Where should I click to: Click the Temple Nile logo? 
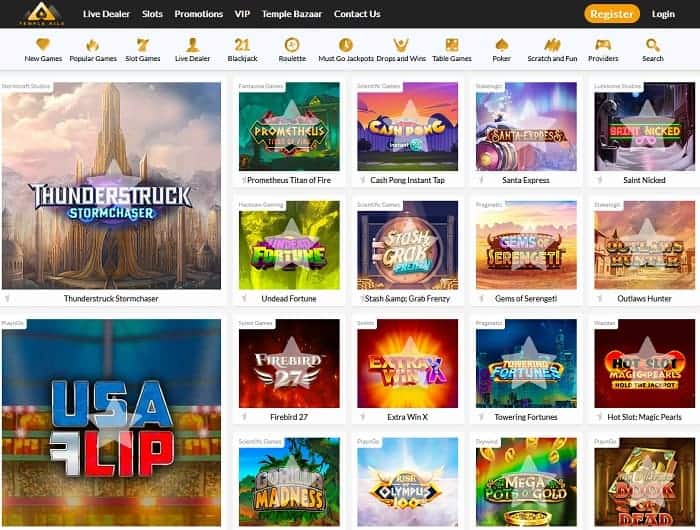coord(42,14)
